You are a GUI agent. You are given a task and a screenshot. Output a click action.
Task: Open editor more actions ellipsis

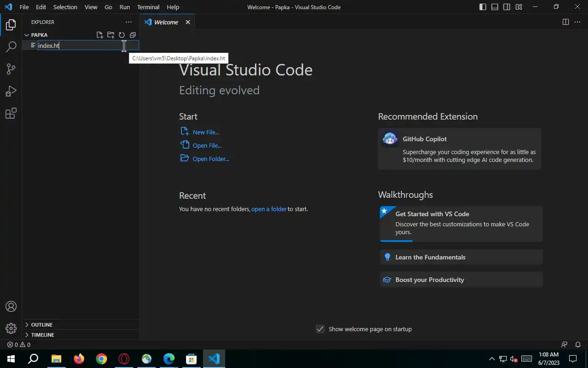pos(577,22)
